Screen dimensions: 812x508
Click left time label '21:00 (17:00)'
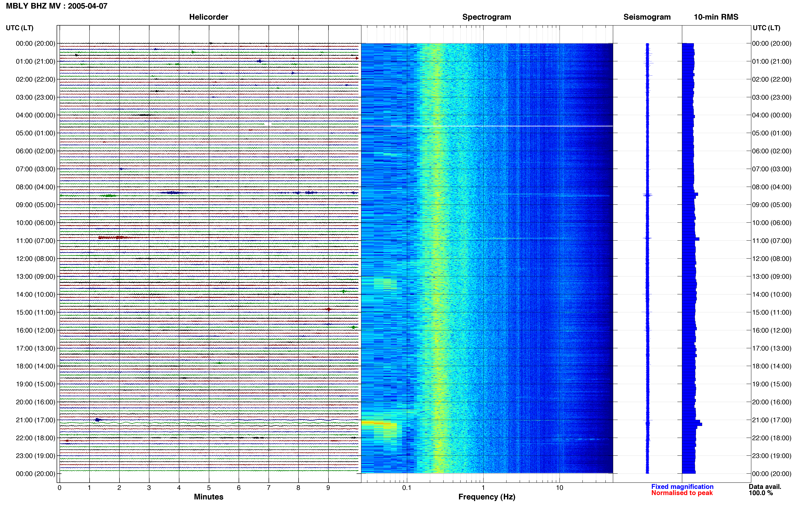tap(36, 420)
